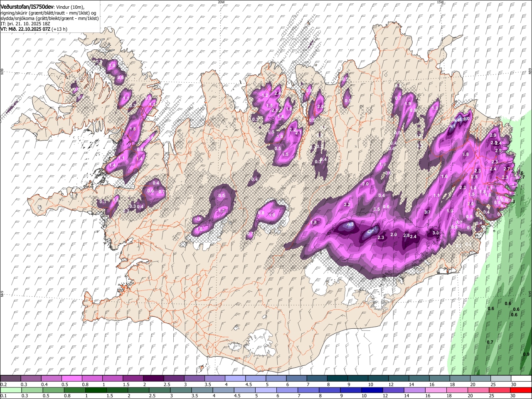
Task: Click the '15W' longitude label
Action: [440, 2]
